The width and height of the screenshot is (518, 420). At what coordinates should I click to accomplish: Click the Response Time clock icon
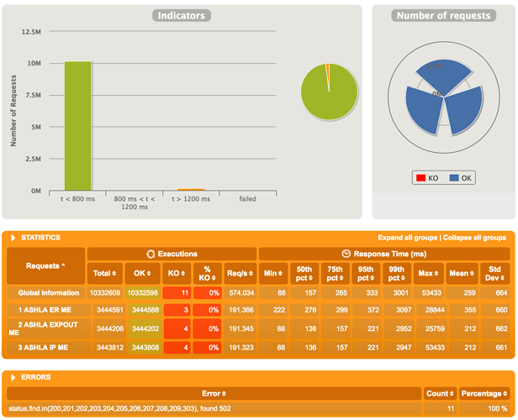click(346, 254)
